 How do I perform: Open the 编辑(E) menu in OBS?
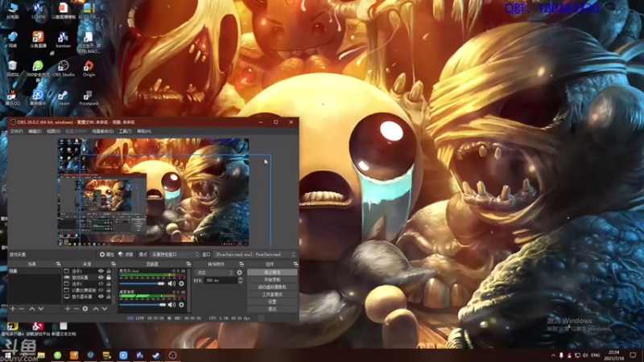point(35,131)
